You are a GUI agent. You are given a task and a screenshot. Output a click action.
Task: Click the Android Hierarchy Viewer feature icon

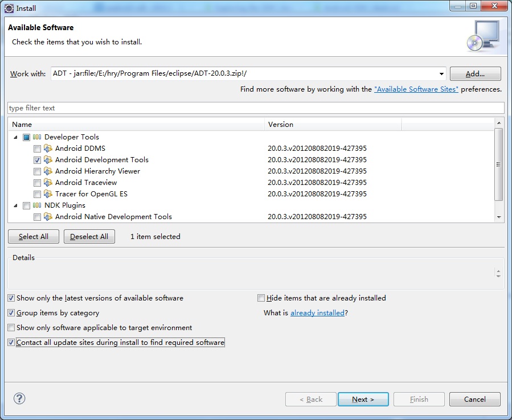(x=48, y=171)
